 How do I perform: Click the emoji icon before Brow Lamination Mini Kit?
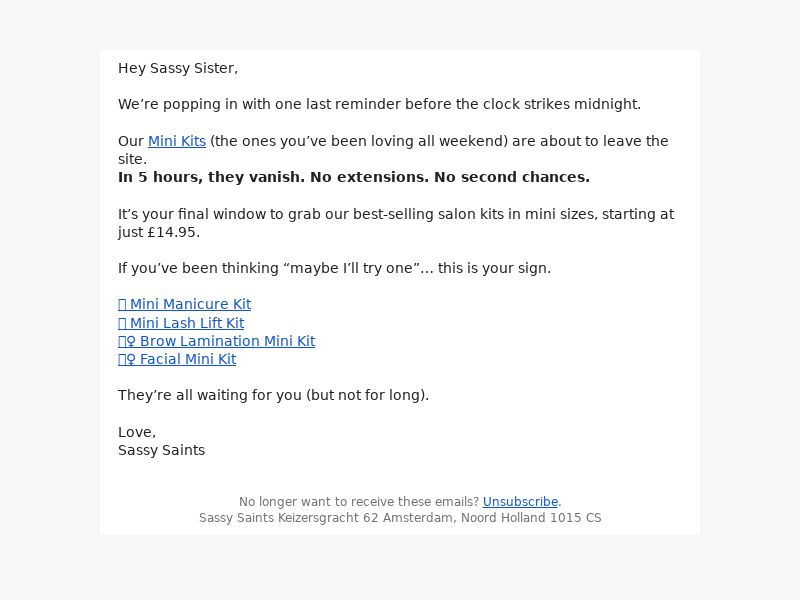coord(127,341)
